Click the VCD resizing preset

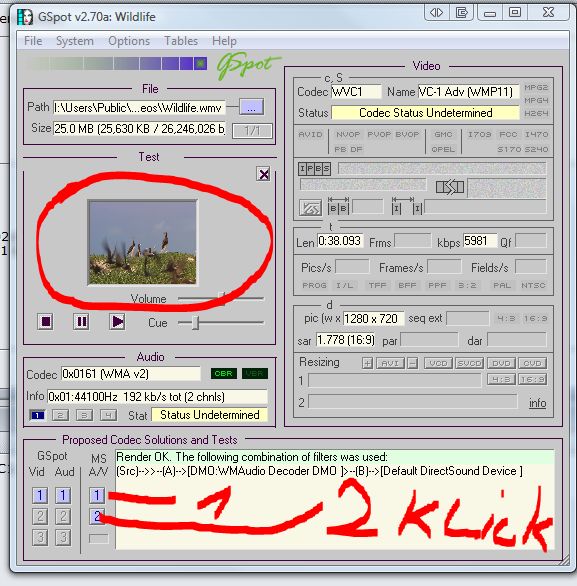click(x=438, y=363)
